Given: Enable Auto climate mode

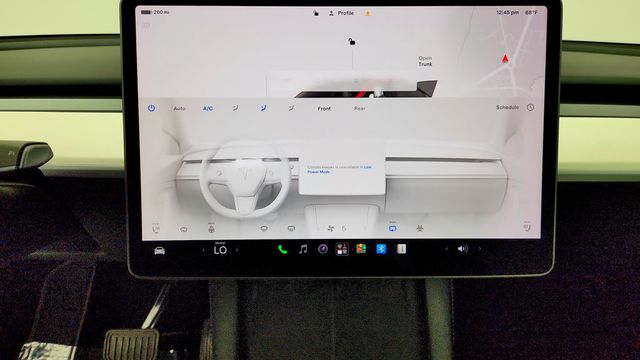Looking at the screenshot, I should pos(180,109).
